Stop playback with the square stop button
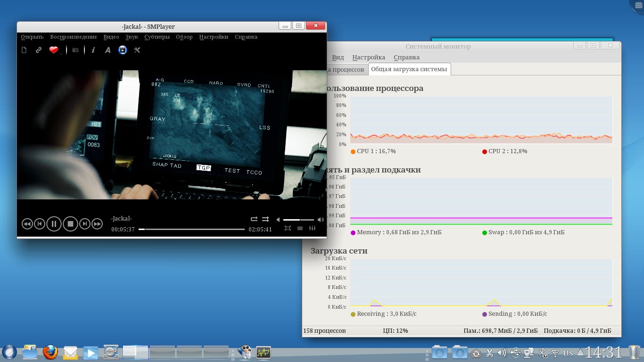This screenshot has width=644, height=362. click(x=70, y=224)
